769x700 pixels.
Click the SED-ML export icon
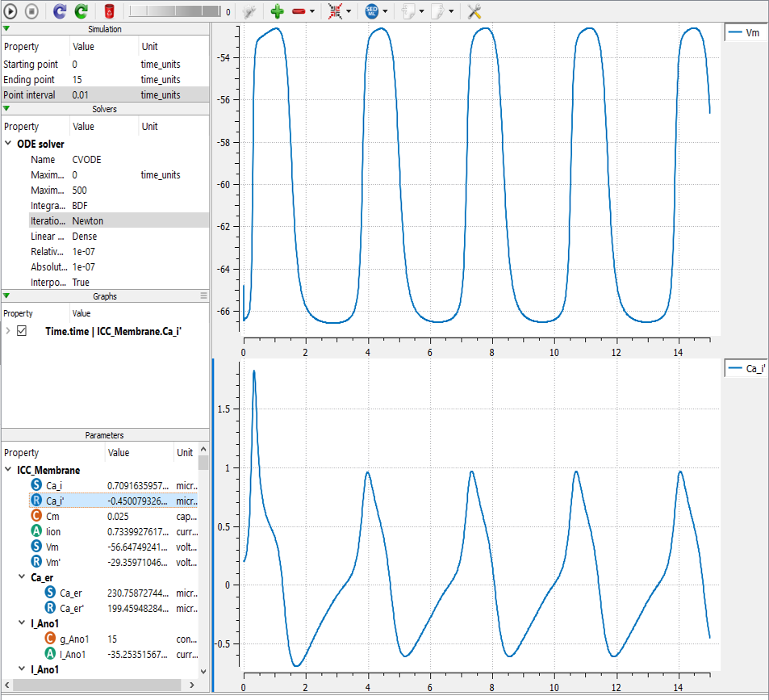[372, 11]
